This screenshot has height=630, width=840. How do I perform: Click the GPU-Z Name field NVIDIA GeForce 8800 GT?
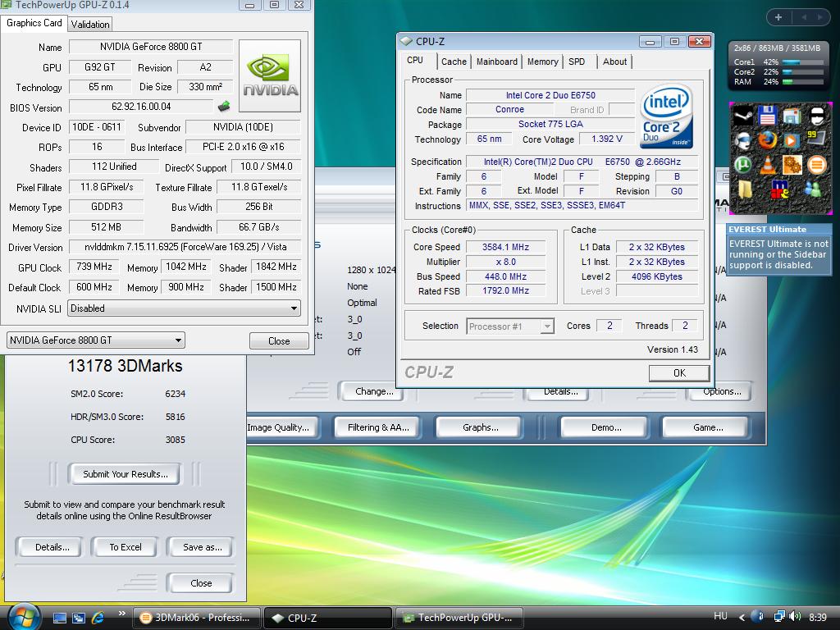(x=151, y=47)
